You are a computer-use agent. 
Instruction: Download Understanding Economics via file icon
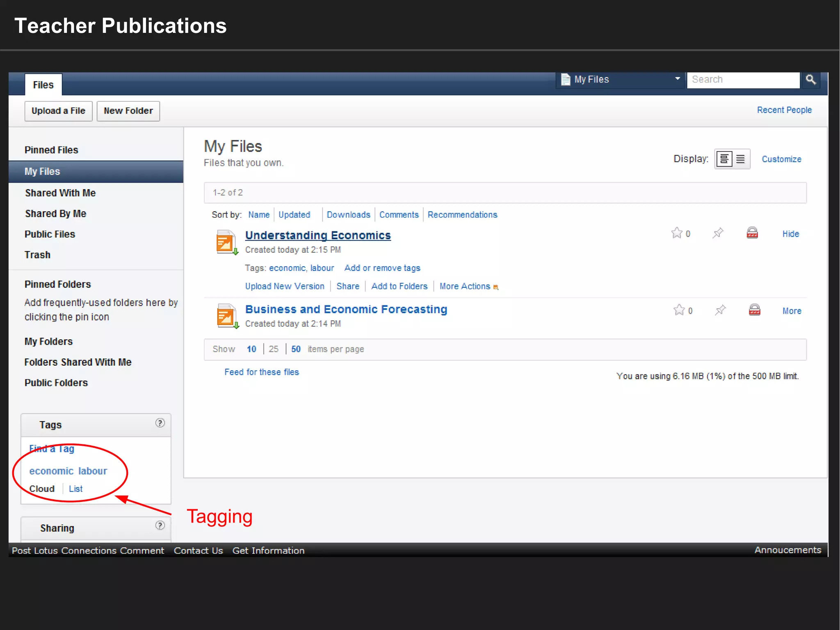point(226,242)
